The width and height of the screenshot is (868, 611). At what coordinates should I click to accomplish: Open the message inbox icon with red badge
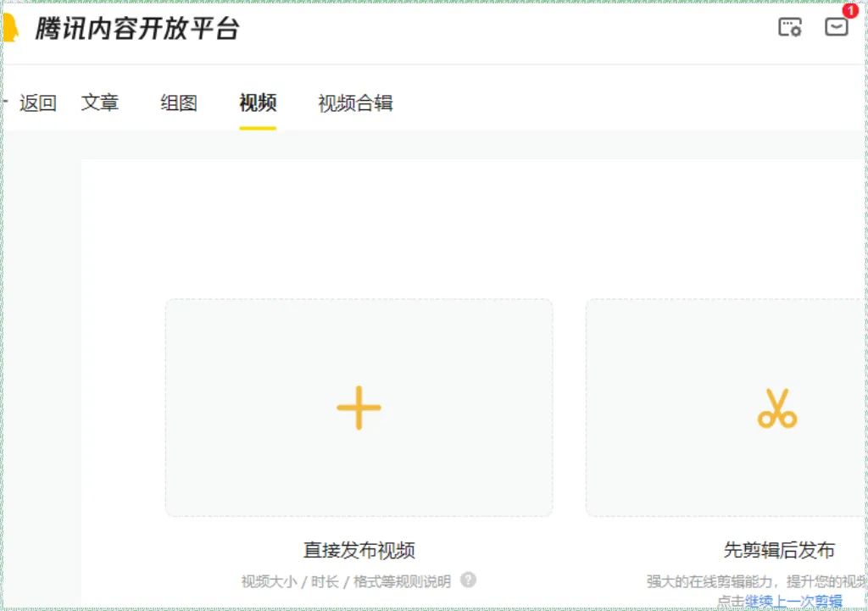pyautogui.click(x=837, y=26)
